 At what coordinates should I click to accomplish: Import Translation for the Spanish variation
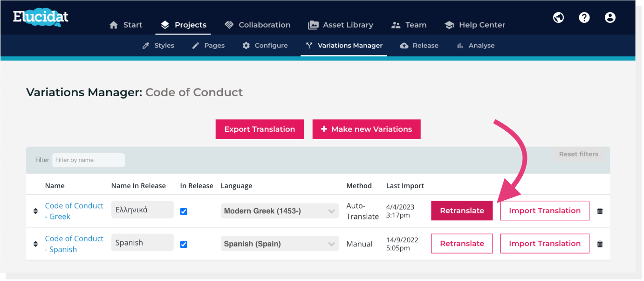click(x=545, y=243)
